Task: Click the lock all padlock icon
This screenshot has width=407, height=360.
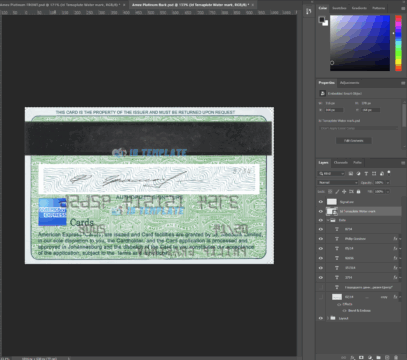Action: tap(358, 192)
